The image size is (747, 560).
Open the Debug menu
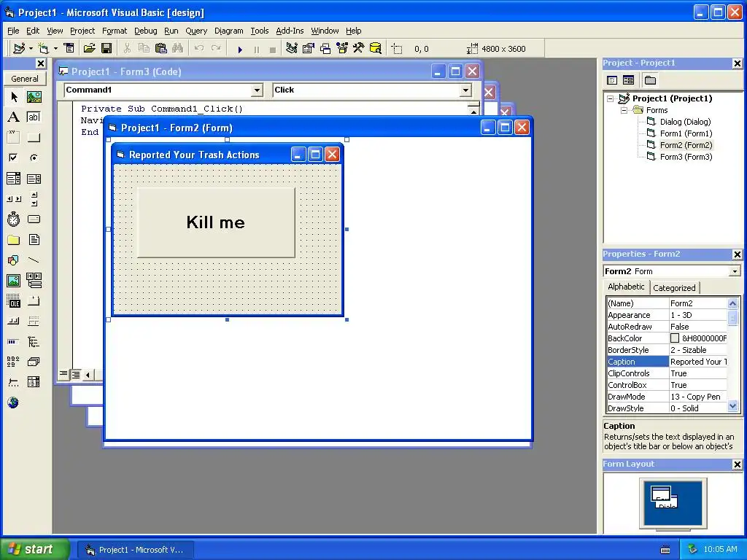145,31
